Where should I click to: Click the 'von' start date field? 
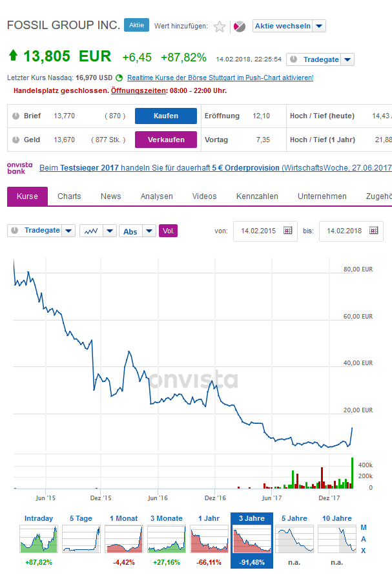pos(258,231)
